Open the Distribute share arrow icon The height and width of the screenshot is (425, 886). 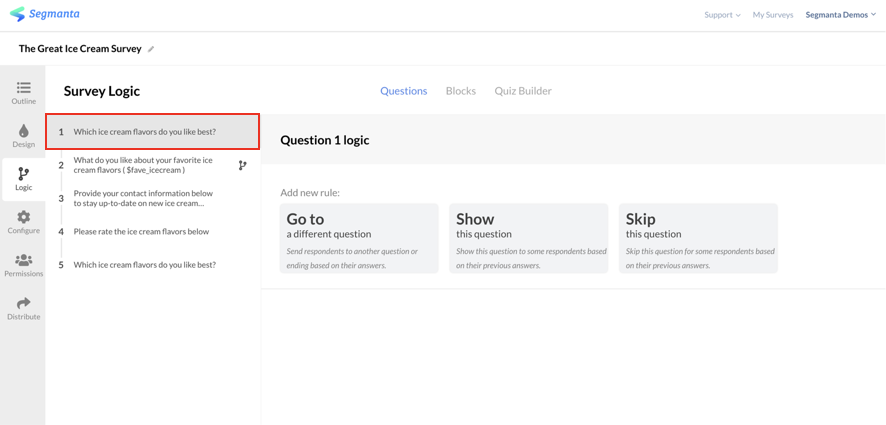[24, 303]
